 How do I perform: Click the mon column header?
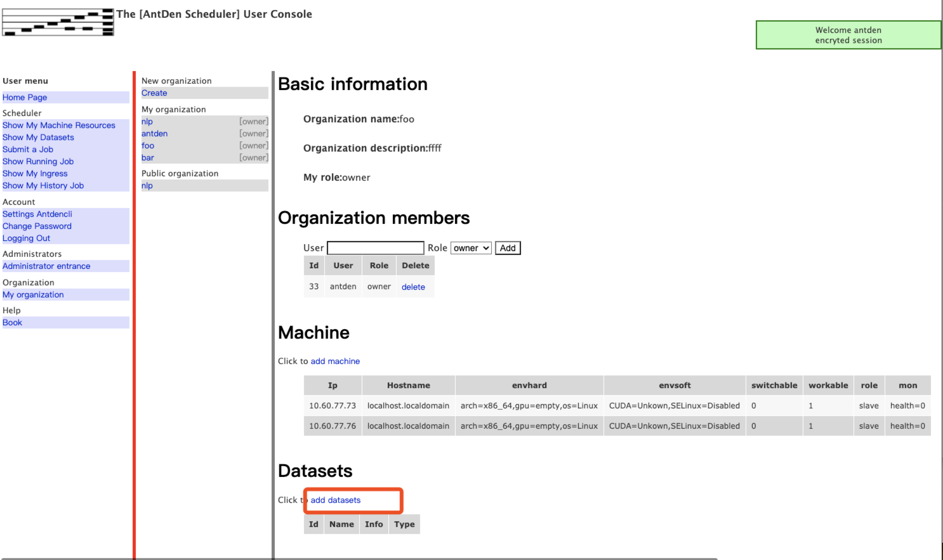coord(908,385)
